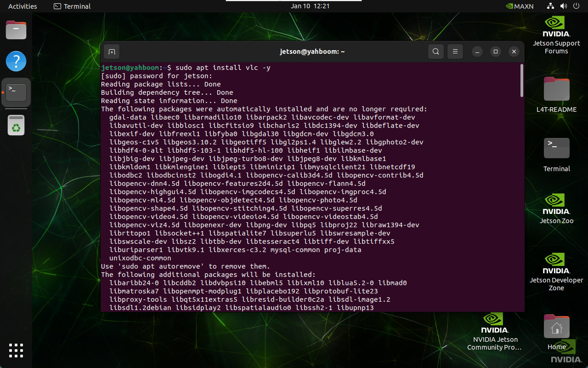588x368 pixels.
Task: Open the Terminal app menu in top bar
Action: point(72,6)
